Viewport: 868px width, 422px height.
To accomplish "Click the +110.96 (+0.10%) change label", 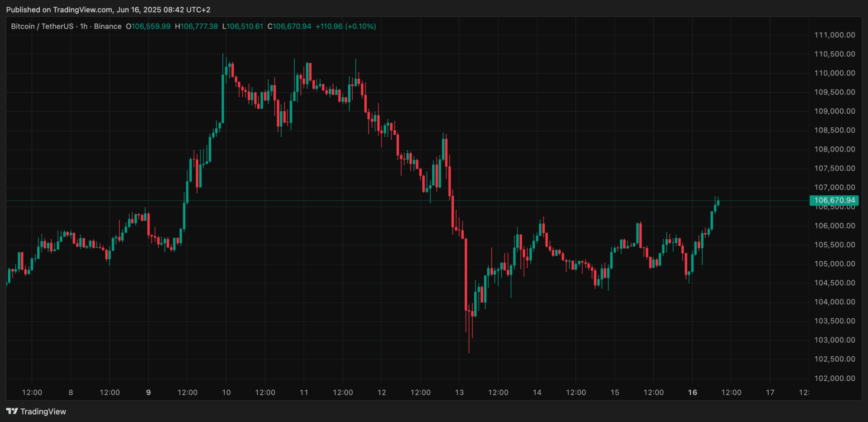I will coord(346,26).
